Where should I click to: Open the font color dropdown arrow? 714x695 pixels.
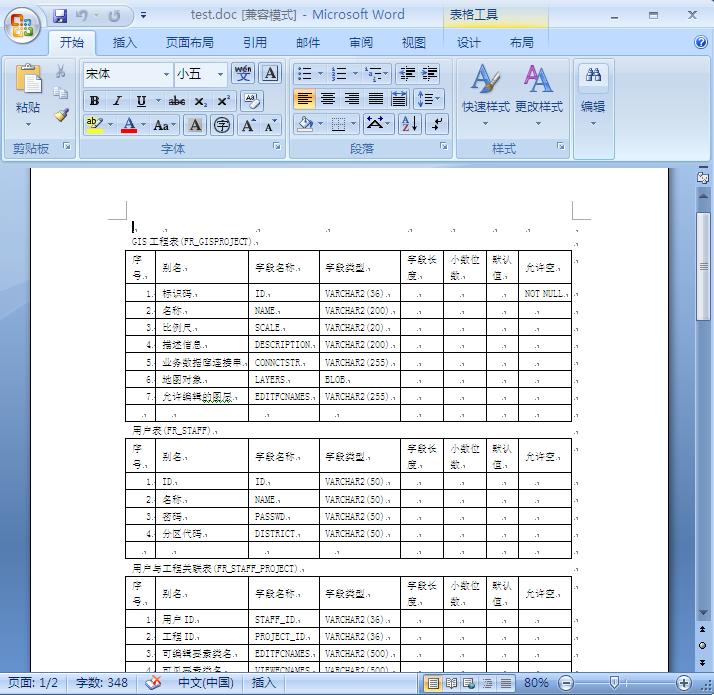pos(143,124)
